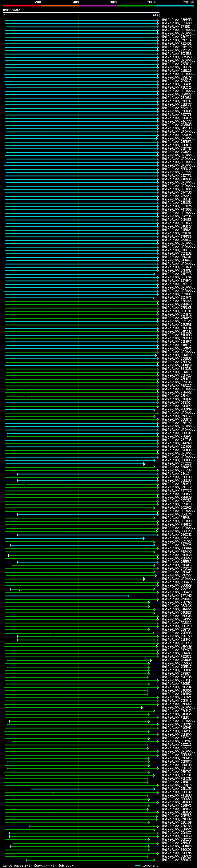Click the white query sequence bar
This screenshot has height=868, width=197.
click(81, 13)
